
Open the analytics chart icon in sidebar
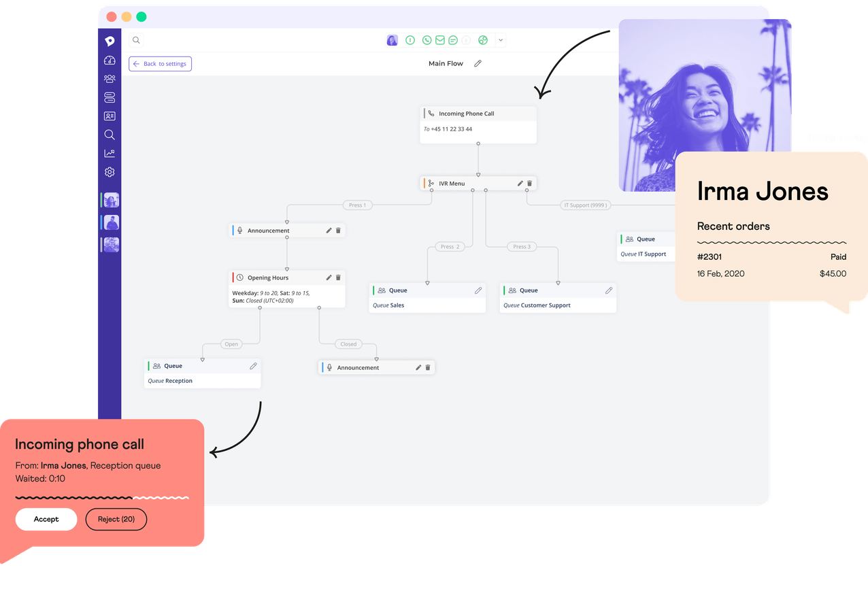click(x=110, y=154)
